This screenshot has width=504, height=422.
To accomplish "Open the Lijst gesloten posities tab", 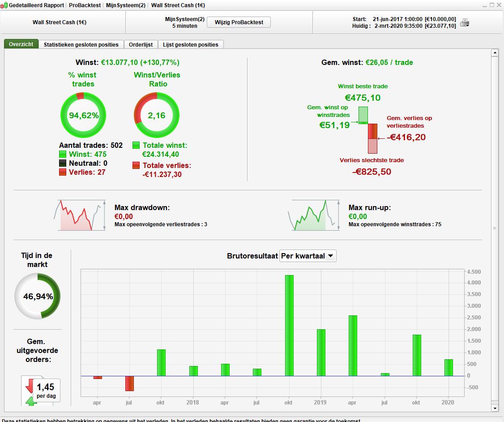I will click(191, 45).
